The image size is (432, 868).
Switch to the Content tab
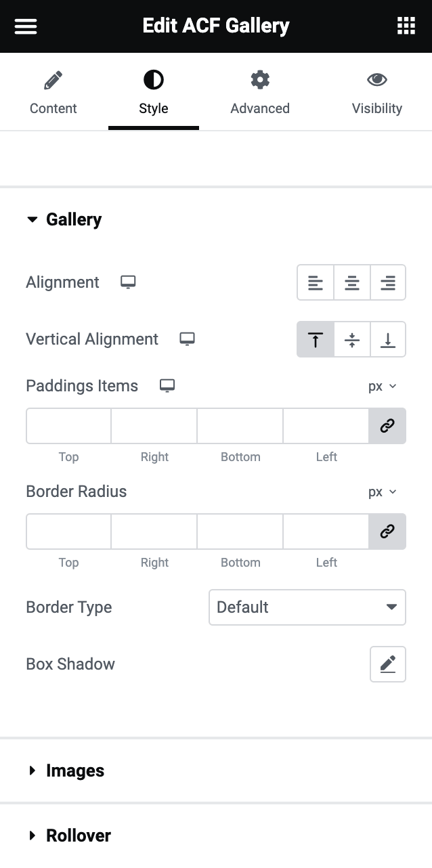(53, 94)
